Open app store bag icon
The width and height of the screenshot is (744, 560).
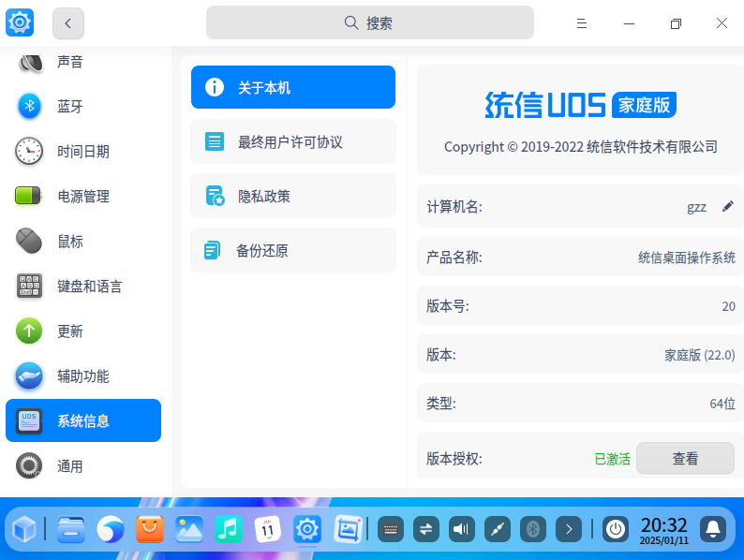(x=150, y=529)
